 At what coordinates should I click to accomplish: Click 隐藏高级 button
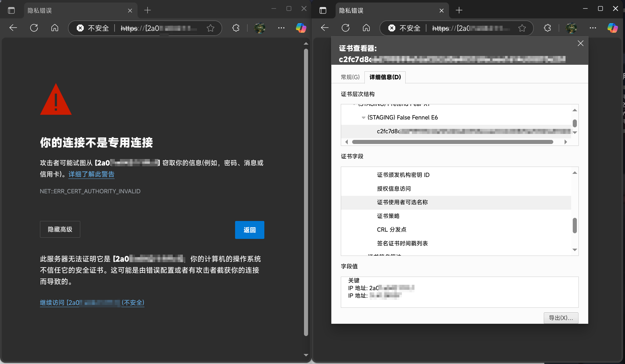tap(60, 229)
